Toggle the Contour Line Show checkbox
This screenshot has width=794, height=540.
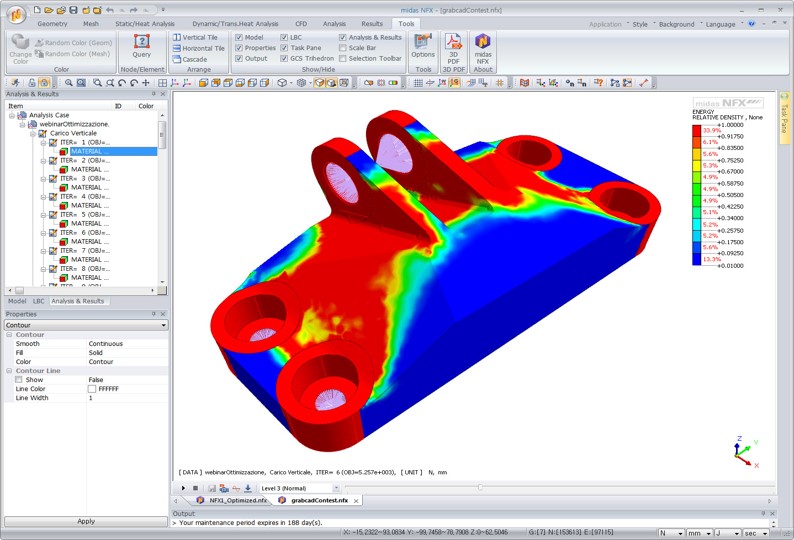pos(19,380)
